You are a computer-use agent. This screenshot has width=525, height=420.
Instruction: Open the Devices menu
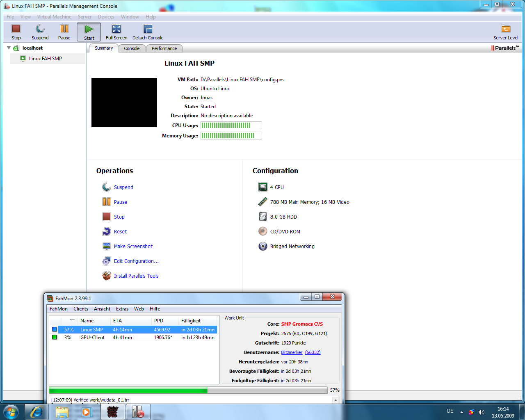point(106,17)
